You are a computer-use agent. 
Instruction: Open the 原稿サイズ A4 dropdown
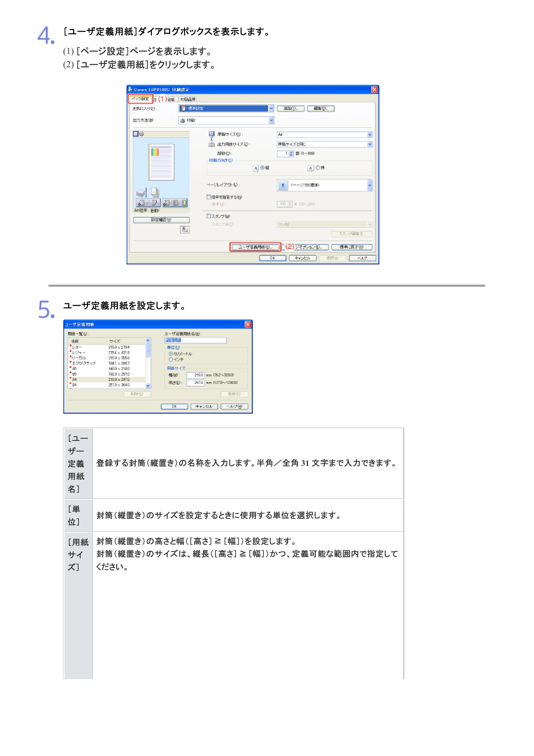[x=325, y=134]
